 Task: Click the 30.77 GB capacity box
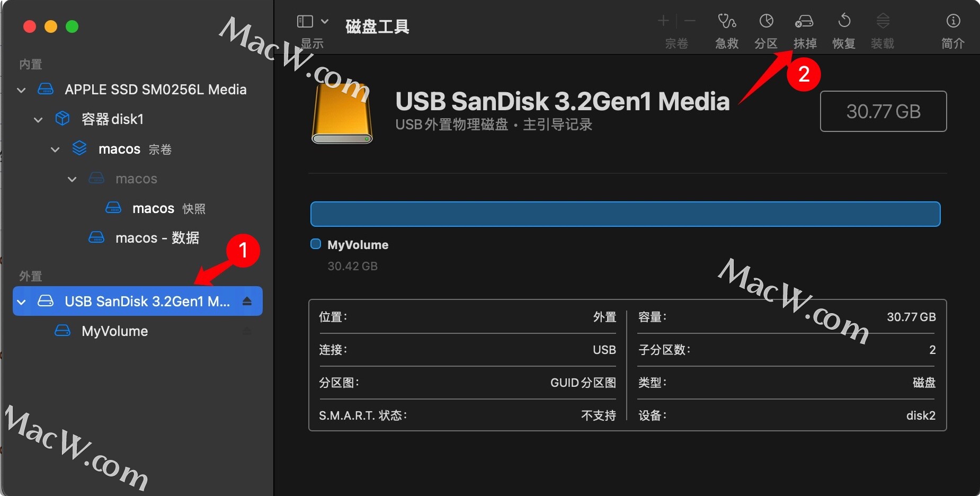[x=883, y=111]
